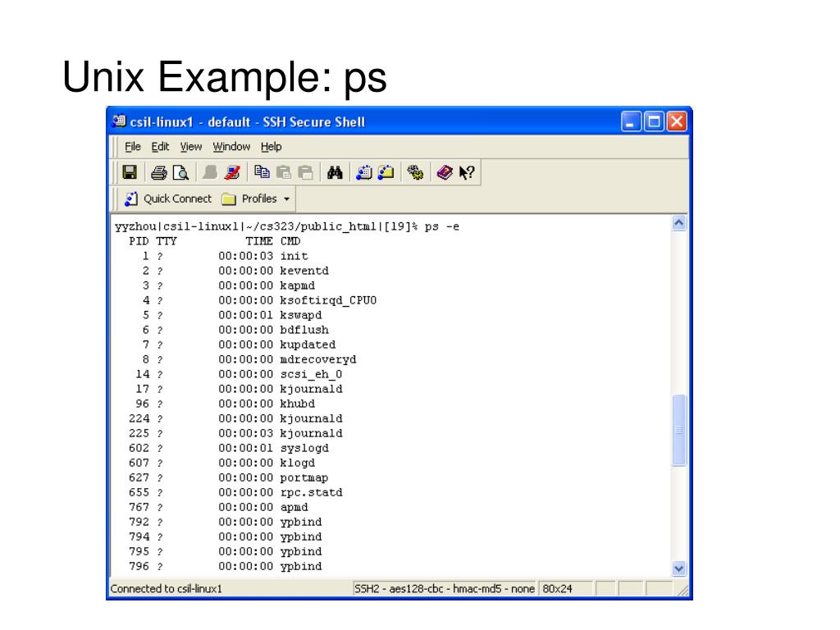Click the Quick Connect button
The image size is (840, 630).
coord(167,199)
